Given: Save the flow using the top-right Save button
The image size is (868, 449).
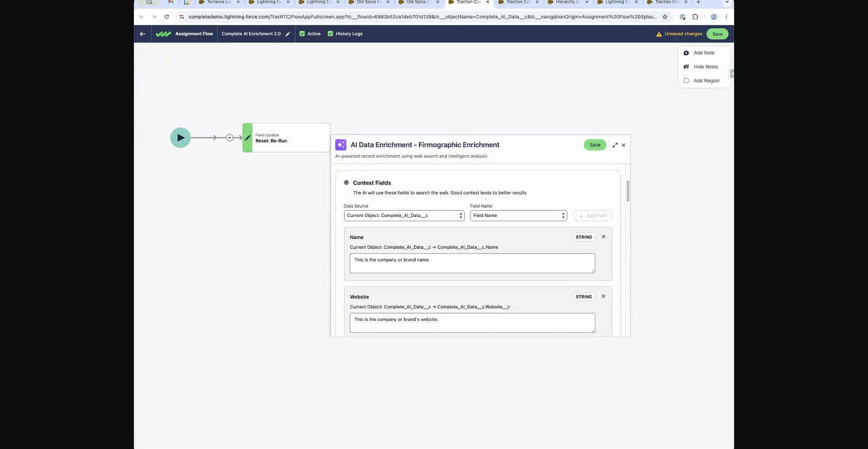Looking at the screenshot, I should coord(717,34).
